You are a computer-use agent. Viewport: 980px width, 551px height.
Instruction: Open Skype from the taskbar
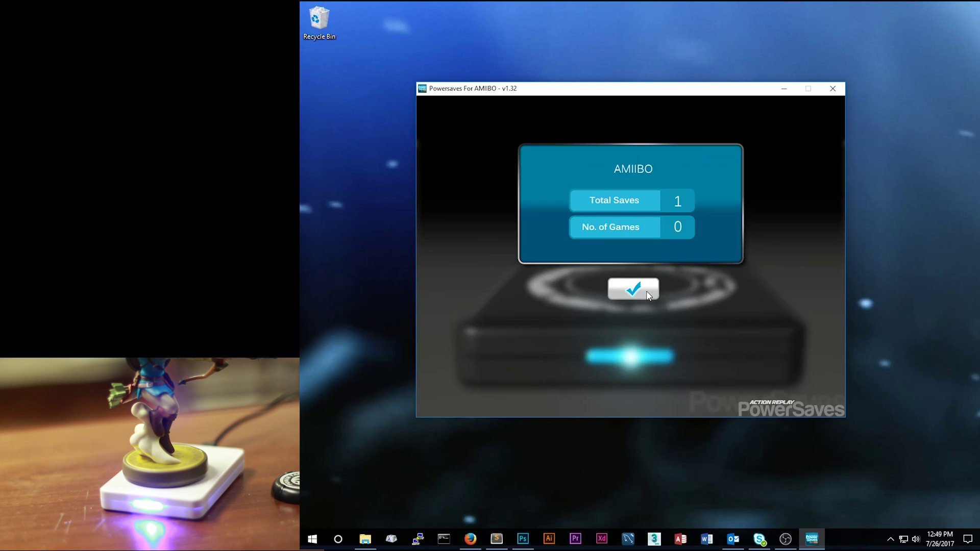(759, 539)
